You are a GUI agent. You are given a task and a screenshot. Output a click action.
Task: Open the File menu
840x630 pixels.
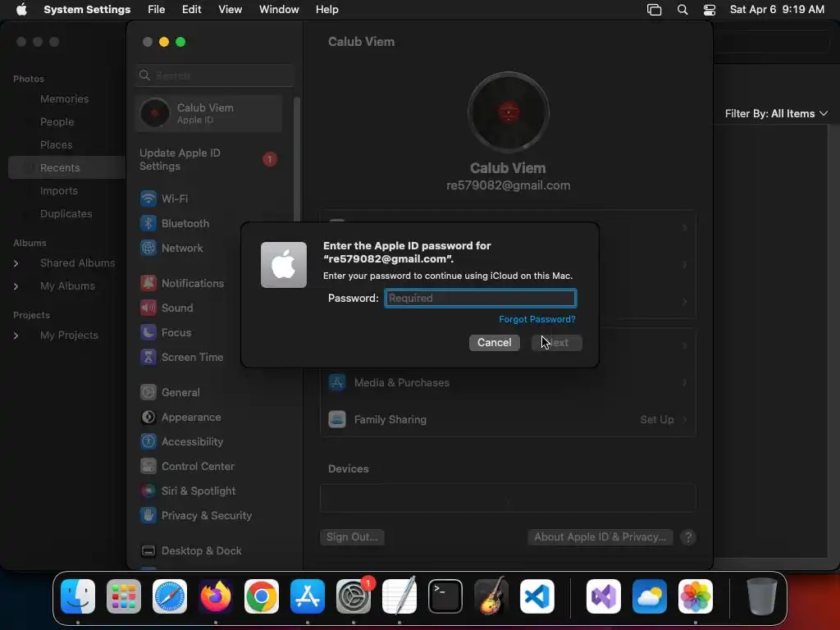[x=157, y=10]
